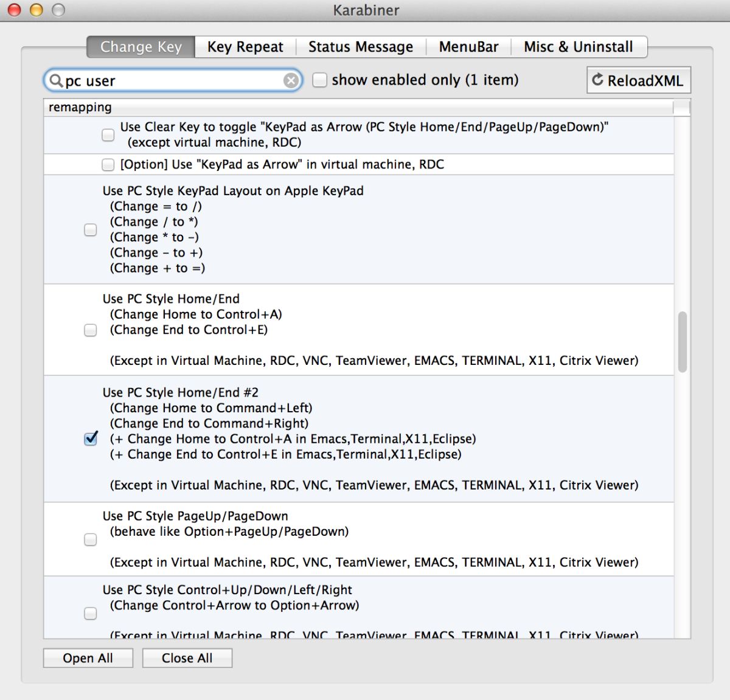Click the vertical scrollbar thumb of the list
Image resolution: width=730 pixels, height=700 pixels.
683,342
